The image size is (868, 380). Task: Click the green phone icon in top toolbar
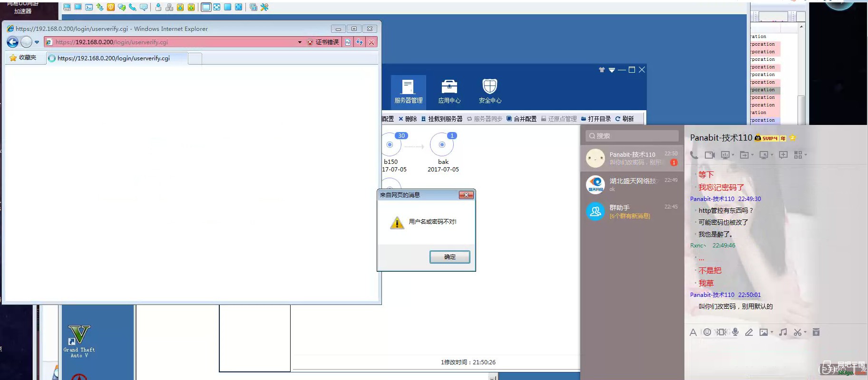point(133,7)
